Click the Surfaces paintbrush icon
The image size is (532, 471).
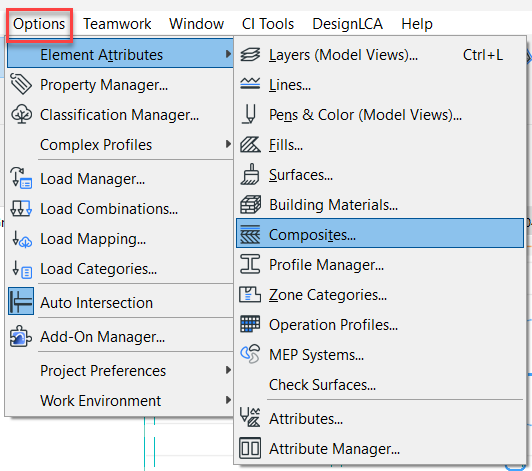click(250, 174)
